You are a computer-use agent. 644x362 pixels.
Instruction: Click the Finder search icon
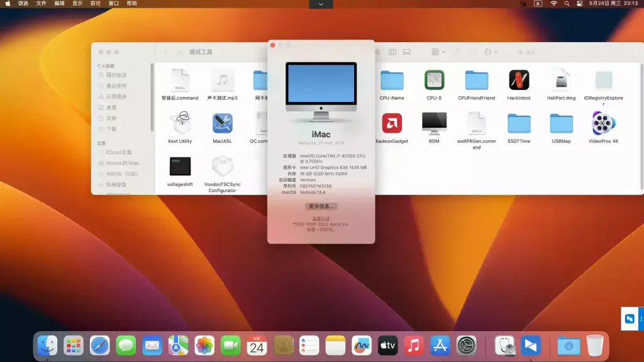coord(519,52)
